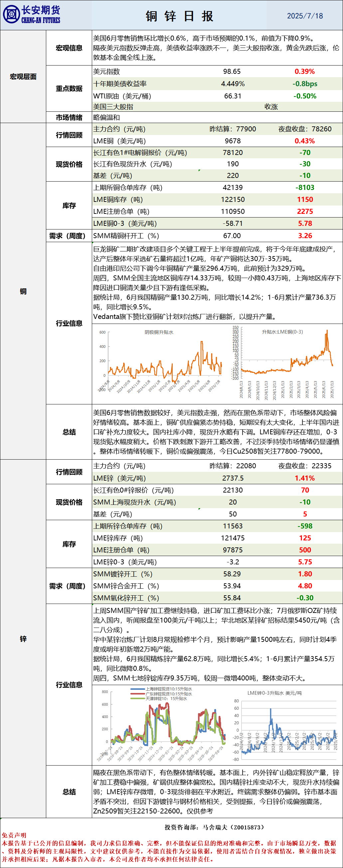Screen dimensions: 343x868
Task: Click the LME copper inventory "122150"
Action: [233, 200]
